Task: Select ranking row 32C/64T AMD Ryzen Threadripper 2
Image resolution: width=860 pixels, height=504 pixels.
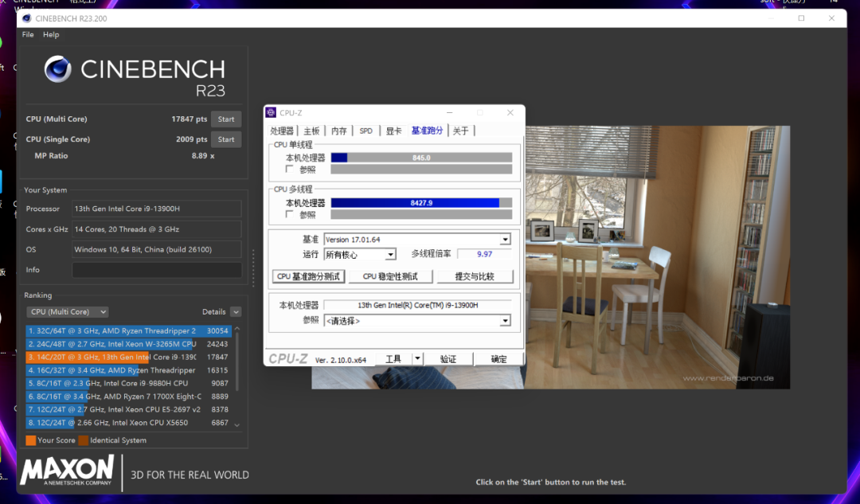Action: [x=128, y=330]
